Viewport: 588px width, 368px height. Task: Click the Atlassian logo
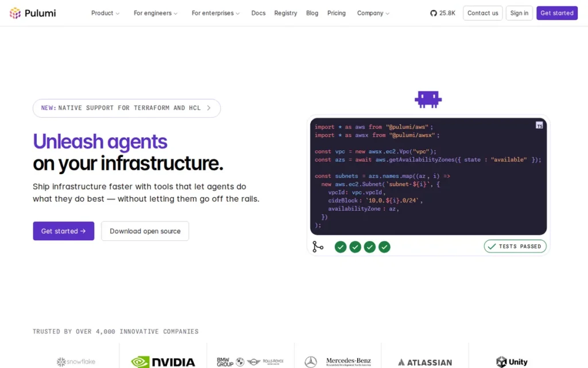tap(425, 362)
